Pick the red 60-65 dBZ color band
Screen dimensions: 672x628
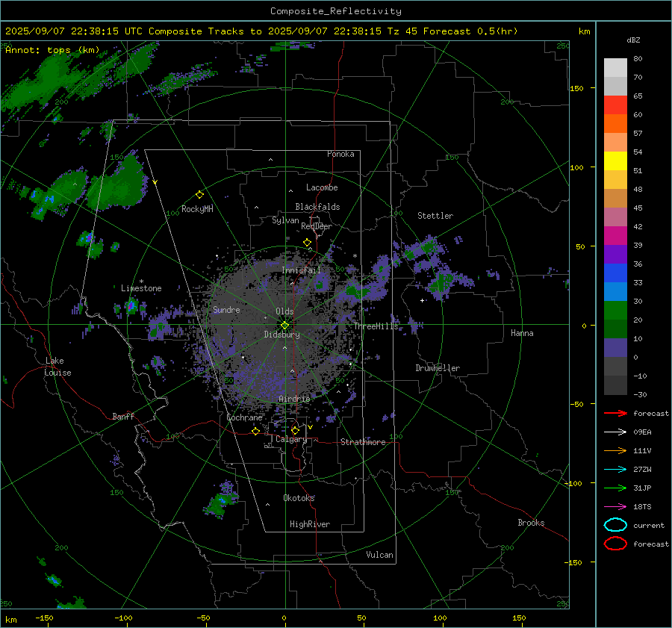pos(615,105)
